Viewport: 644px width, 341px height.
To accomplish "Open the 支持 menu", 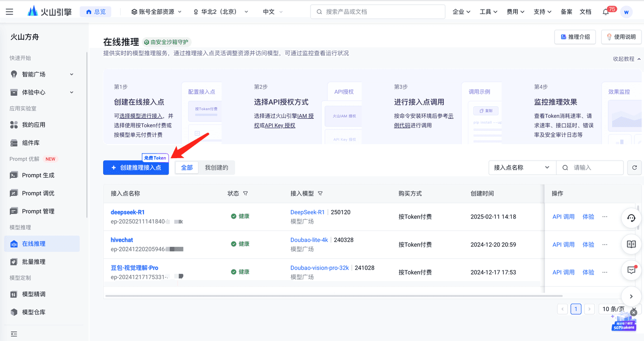I will click(542, 12).
